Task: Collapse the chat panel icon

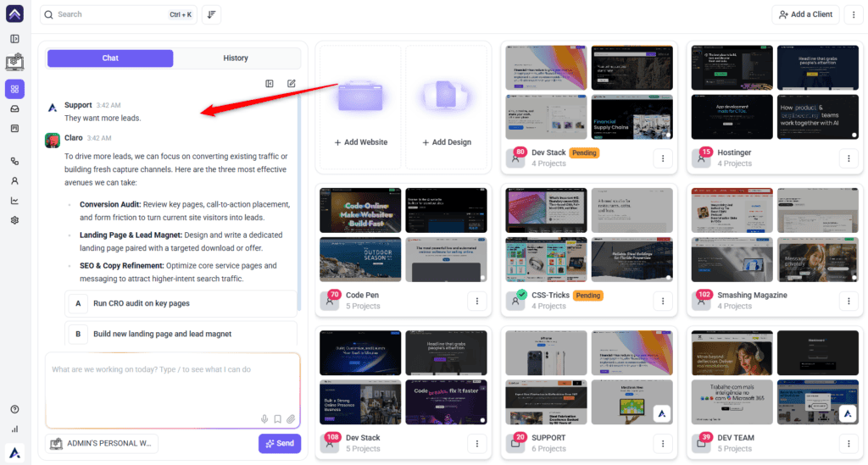Action: tap(270, 84)
